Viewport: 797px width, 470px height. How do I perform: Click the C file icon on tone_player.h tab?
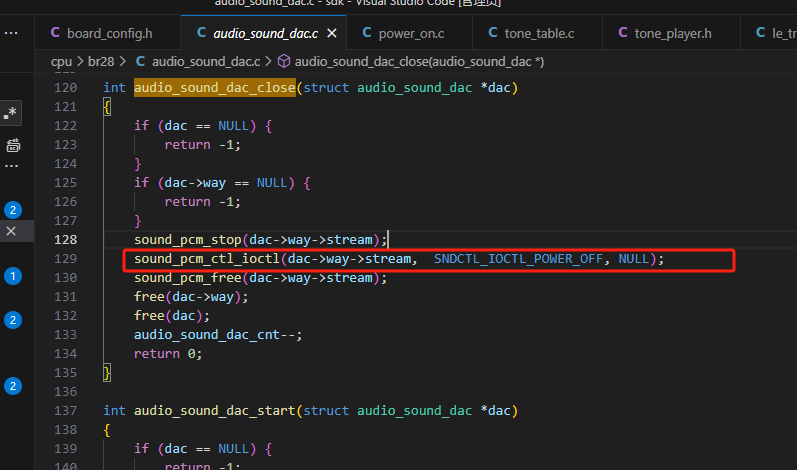pos(623,33)
